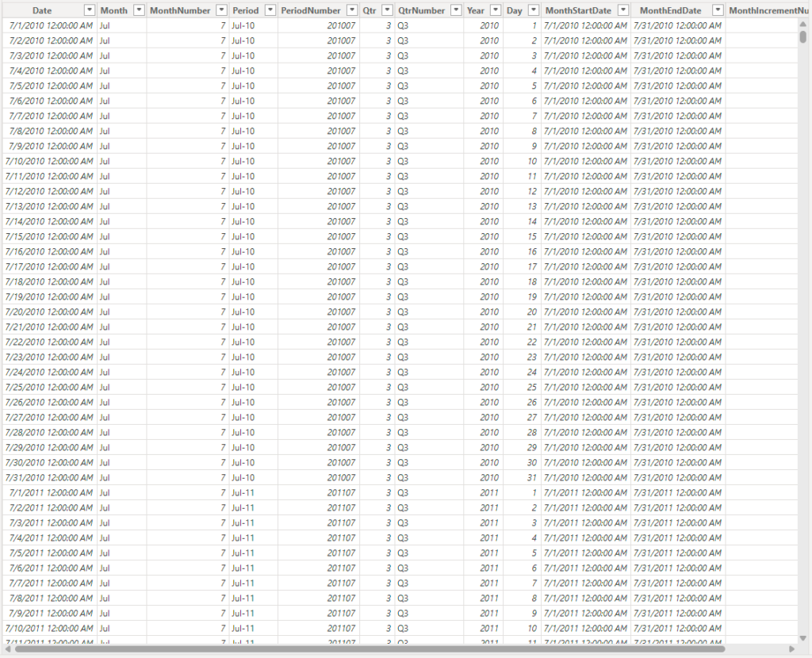812x658 pixels.
Task: Open the Qtr column filter dropdown
Action: click(x=387, y=10)
